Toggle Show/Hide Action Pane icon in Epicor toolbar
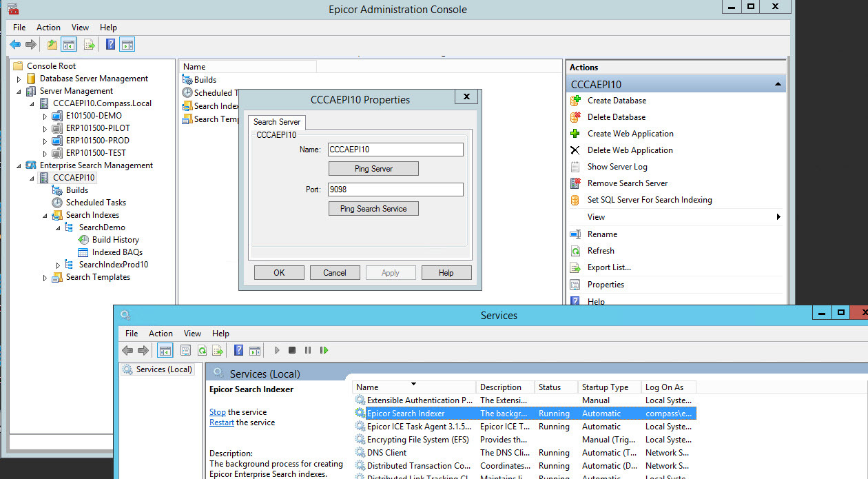This screenshot has height=479, width=868. pos(127,45)
